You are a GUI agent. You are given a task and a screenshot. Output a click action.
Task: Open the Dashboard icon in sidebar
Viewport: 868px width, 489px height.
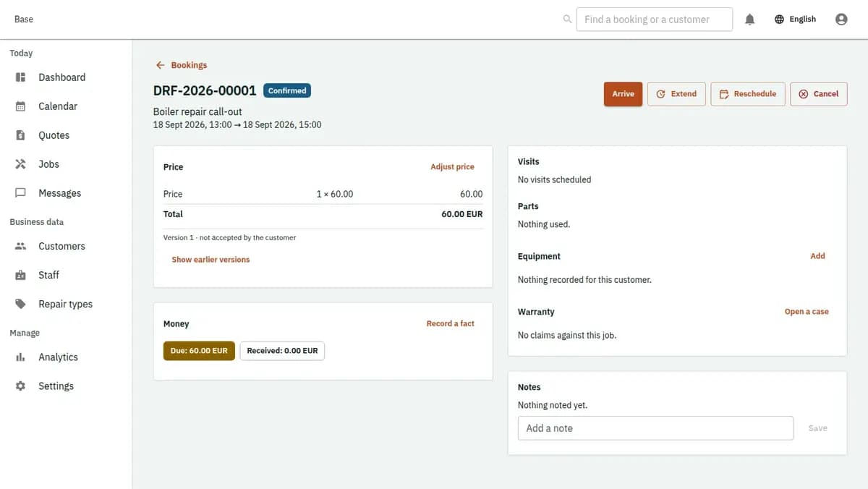(x=21, y=77)
